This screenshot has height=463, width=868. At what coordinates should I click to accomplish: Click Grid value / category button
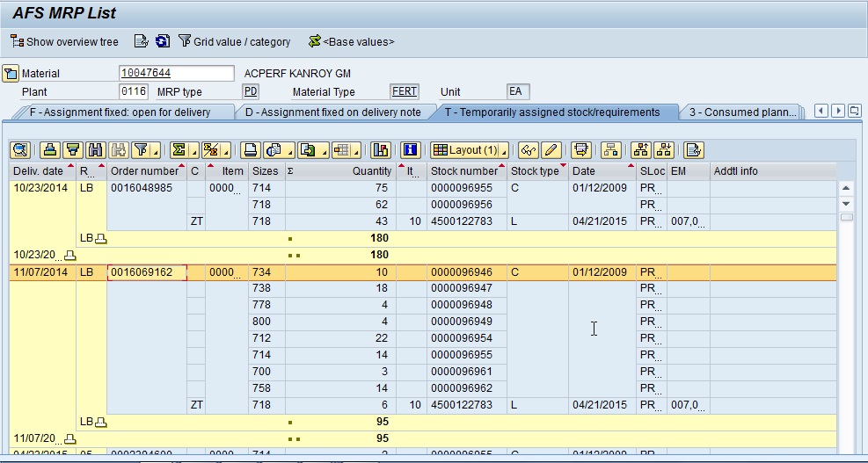tap(234, 41)
